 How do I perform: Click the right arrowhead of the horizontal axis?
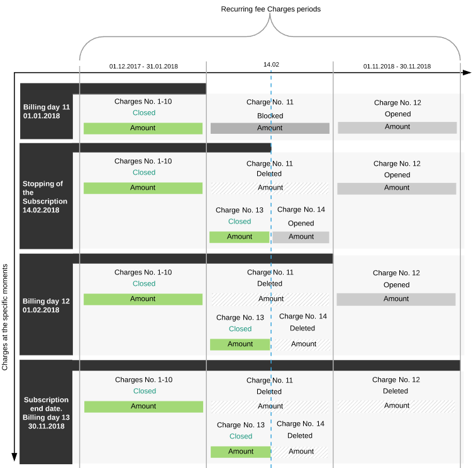467,73
